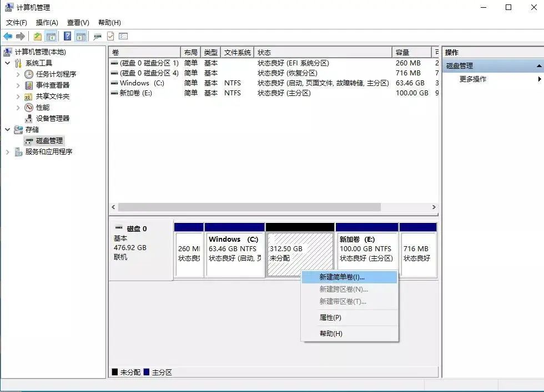This screenshot has width=544, height=392.
Task: Click the Back arrow toolbar icon
Action: [8, 36]
